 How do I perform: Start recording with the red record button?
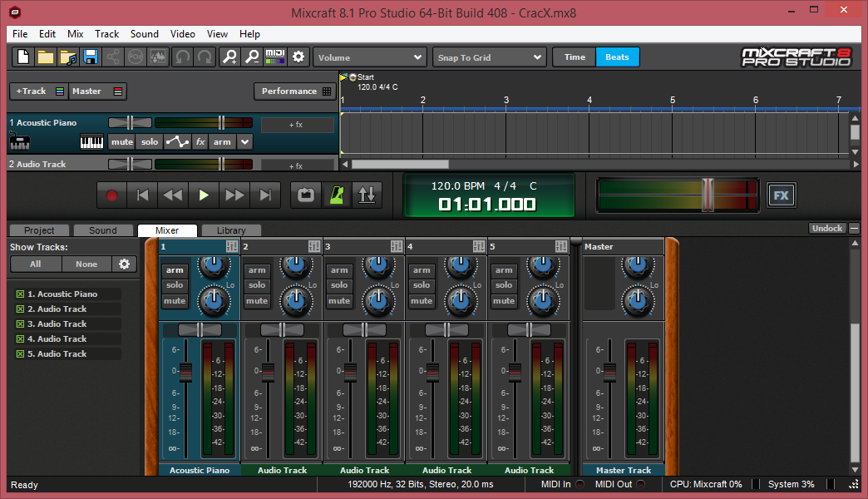click(x=111, y=195)
